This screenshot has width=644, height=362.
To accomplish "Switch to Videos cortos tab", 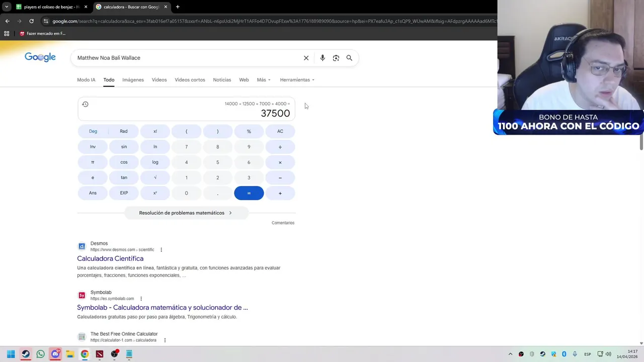I will tap(190, 80).
